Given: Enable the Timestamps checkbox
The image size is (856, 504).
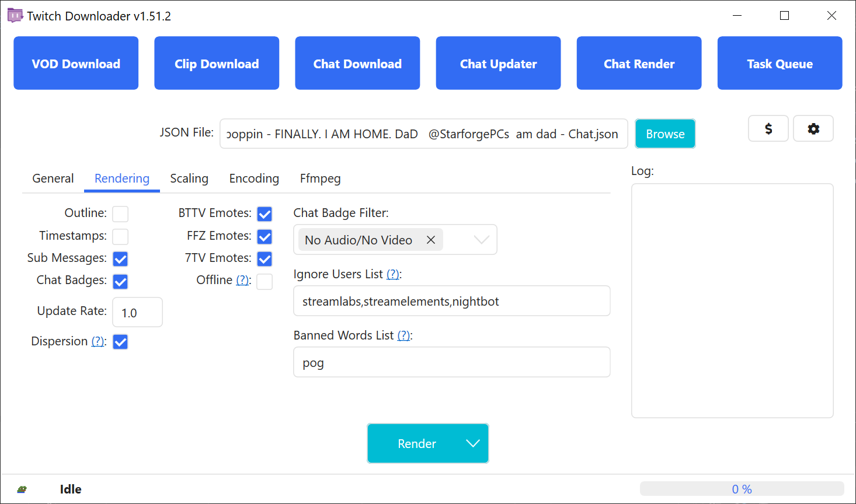Looking at the screenshot, I should click(x=120, y=236).
